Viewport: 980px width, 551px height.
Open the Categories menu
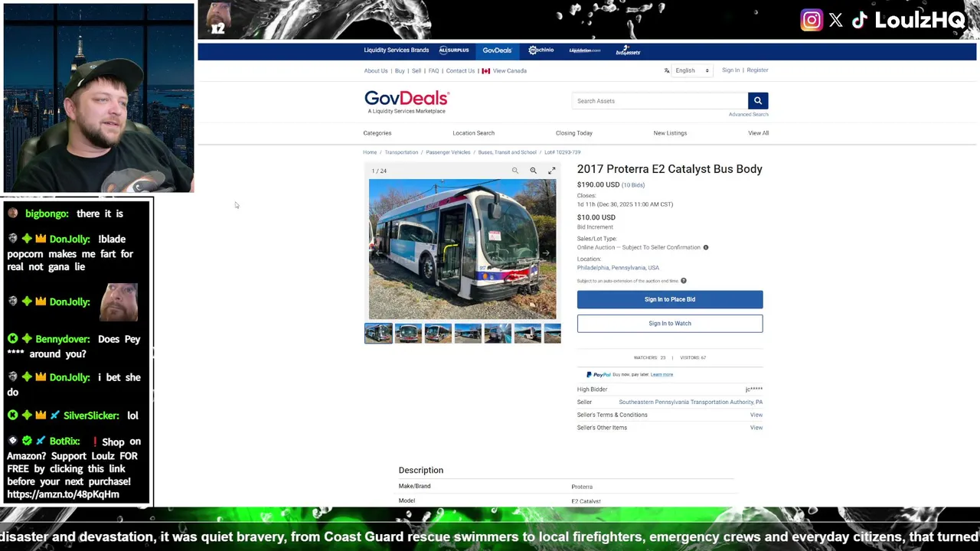377,133
